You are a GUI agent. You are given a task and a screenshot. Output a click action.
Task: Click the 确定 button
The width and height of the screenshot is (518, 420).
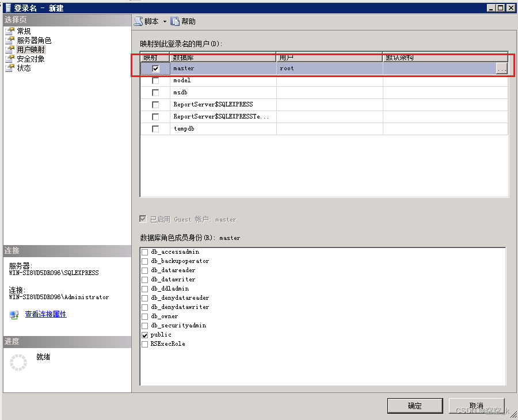point(415,406)
